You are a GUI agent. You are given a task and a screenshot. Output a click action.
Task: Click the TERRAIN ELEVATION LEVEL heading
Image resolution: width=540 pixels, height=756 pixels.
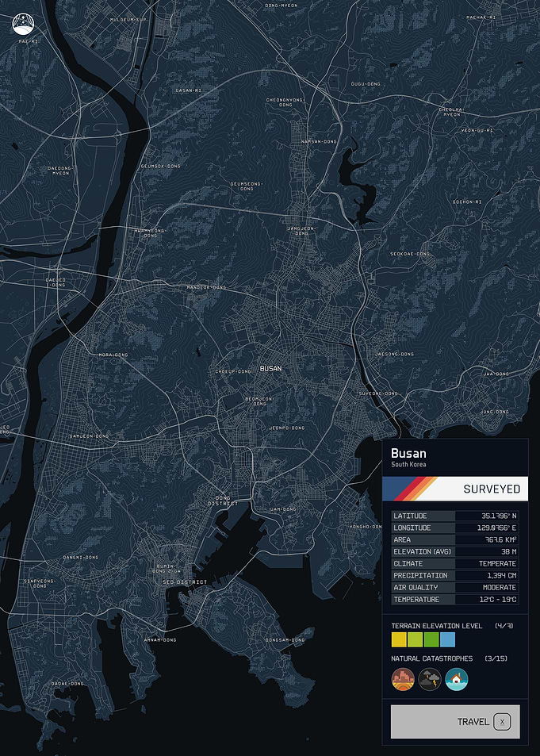(436, 626)
